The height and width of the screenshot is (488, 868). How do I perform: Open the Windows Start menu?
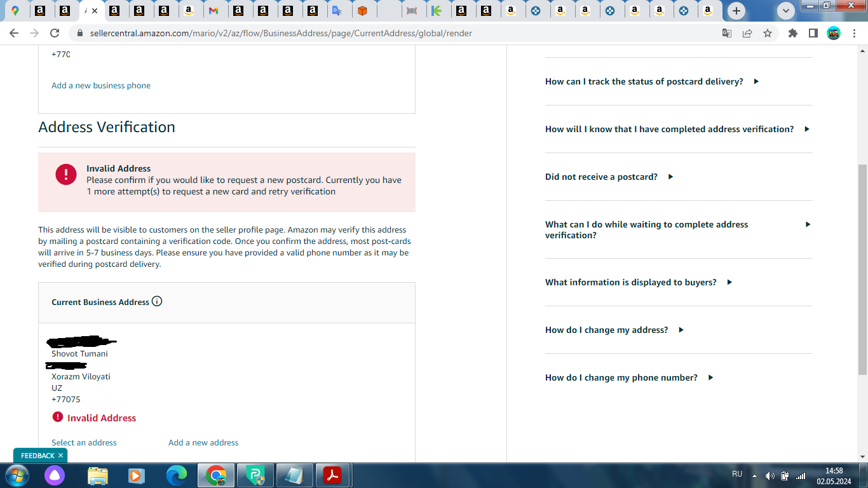point(17,475)
